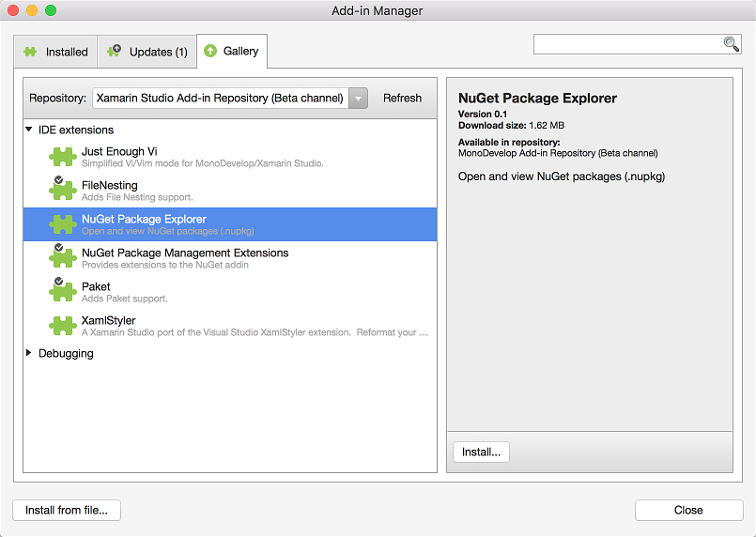Select the Just Enough Vi row
Image resolution: width=756 pixels, height=537 pixels.
[x=230, y=157]
